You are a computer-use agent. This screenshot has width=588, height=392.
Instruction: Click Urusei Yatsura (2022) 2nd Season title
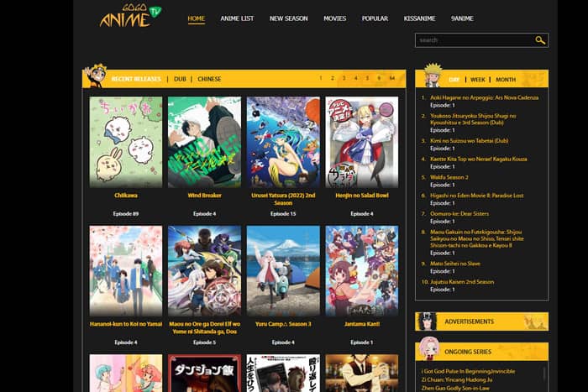click(x=283, y=199)
